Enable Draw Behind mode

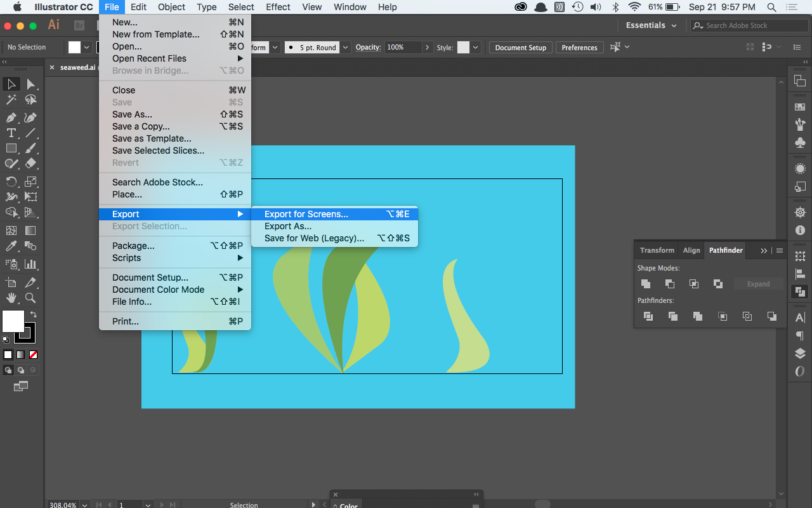(21, 370)
